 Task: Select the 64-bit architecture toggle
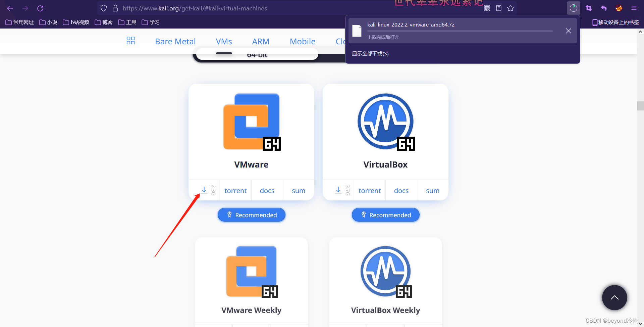point(257,55)
